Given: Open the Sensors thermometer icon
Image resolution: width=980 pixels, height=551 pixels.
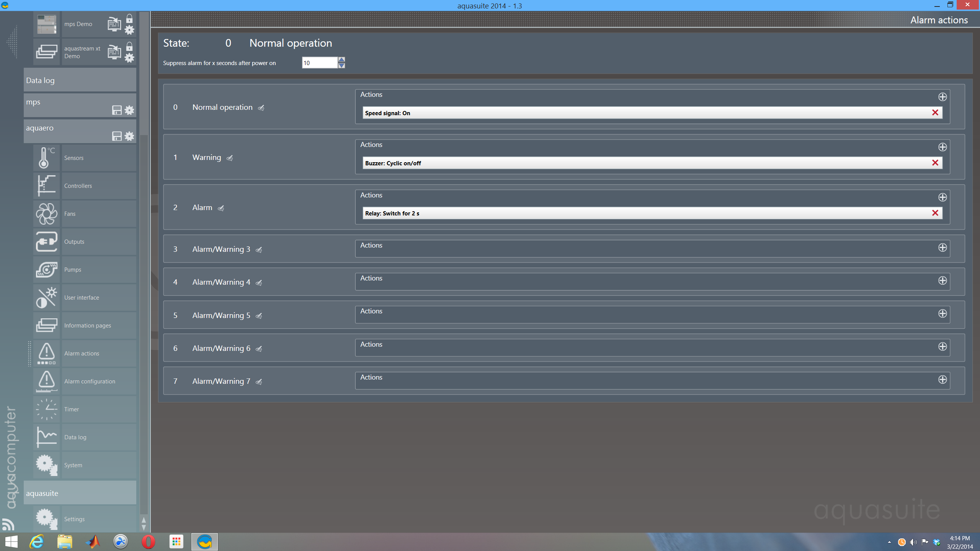Looking at the screenshot, I should [46, 158].
